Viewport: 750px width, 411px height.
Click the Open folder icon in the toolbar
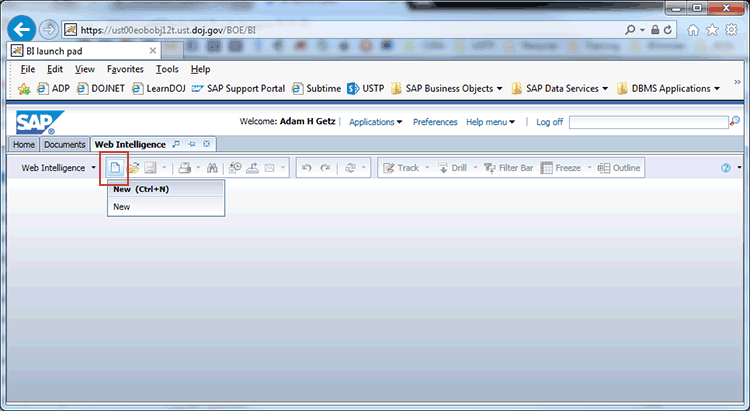pyautogui.click(x=133, y=168)
